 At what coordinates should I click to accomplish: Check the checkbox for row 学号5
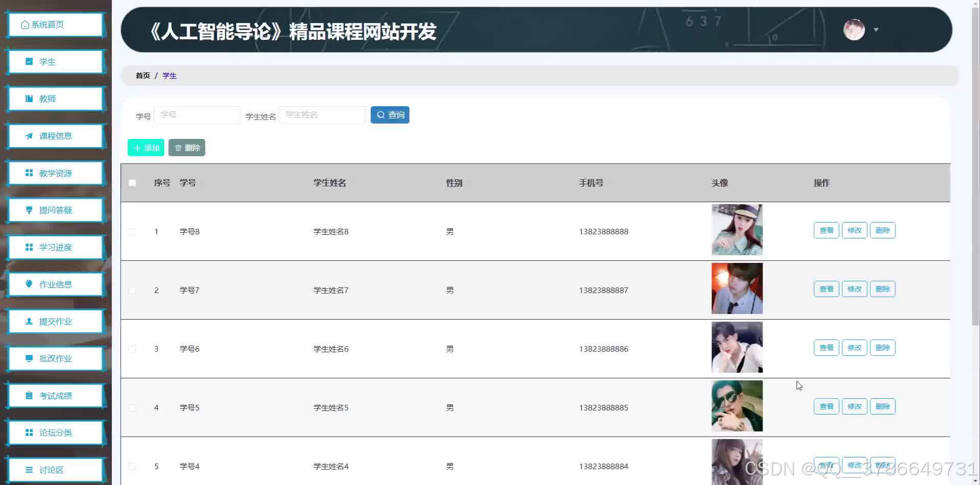coord(132,407)
